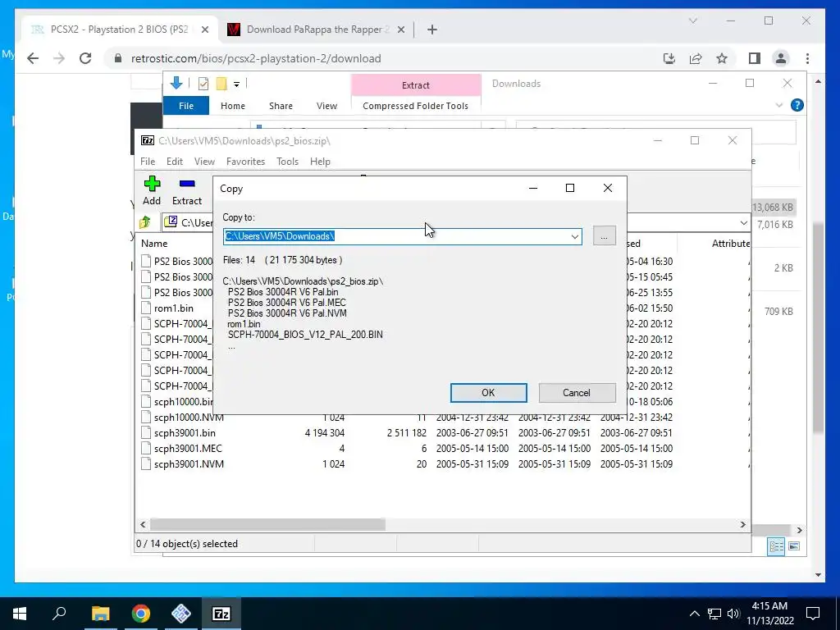840x630 pixels.
Task: Open Chrome tab search chevron
Action: [x=692, y=21]
